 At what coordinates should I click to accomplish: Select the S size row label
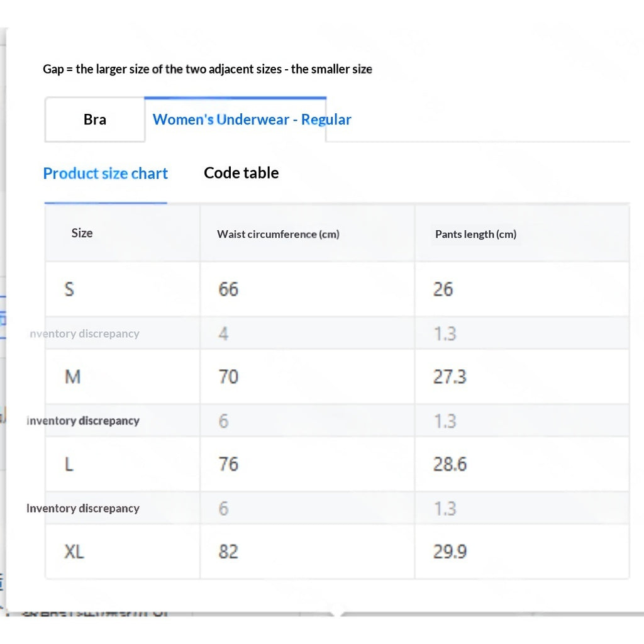pos(69,289)
